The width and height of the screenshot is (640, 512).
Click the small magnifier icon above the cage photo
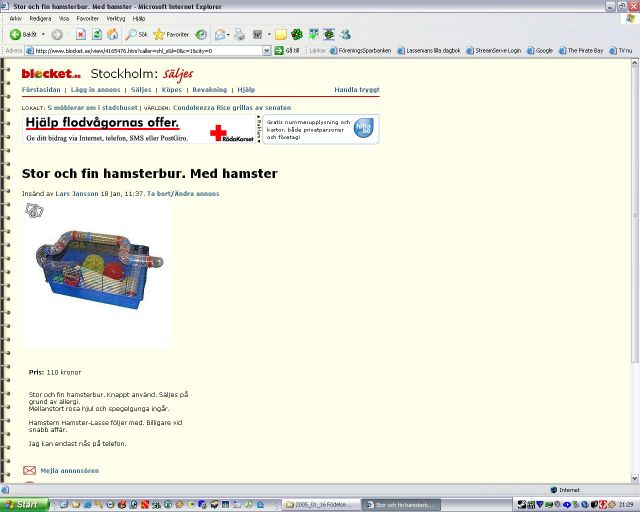[x=34, y=210]
